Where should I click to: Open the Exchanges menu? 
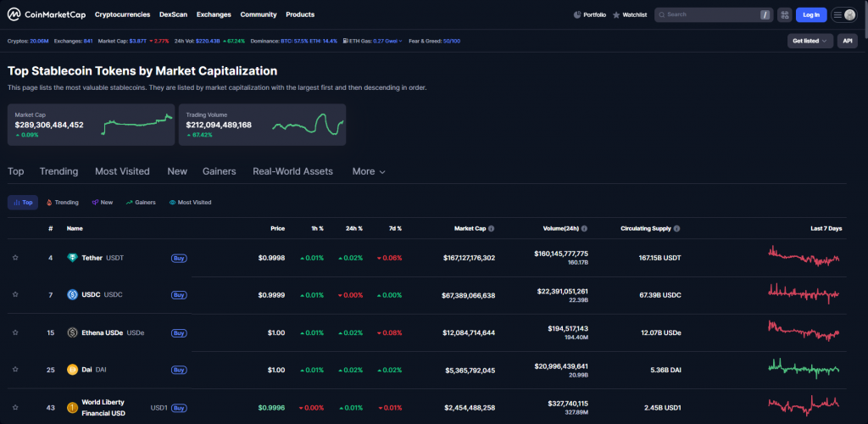click(x=214, y=15)
